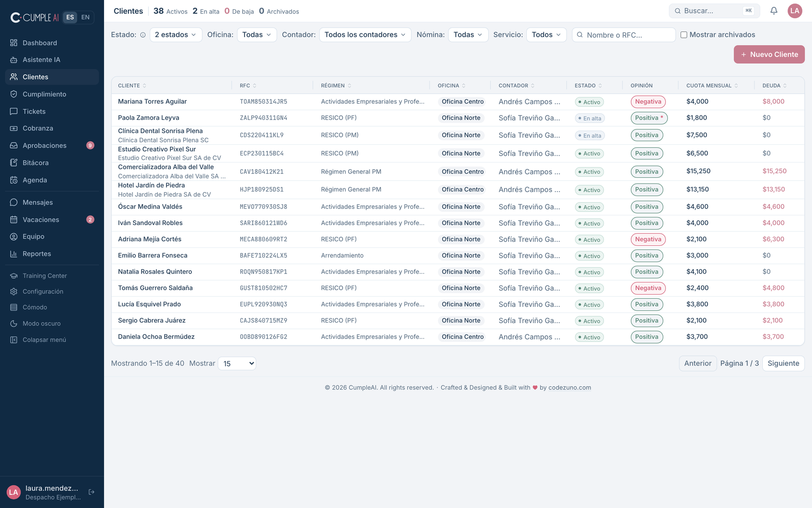Open Configuración settings
The height and width of the screenshot is (508, 812).
pos(52,292)
